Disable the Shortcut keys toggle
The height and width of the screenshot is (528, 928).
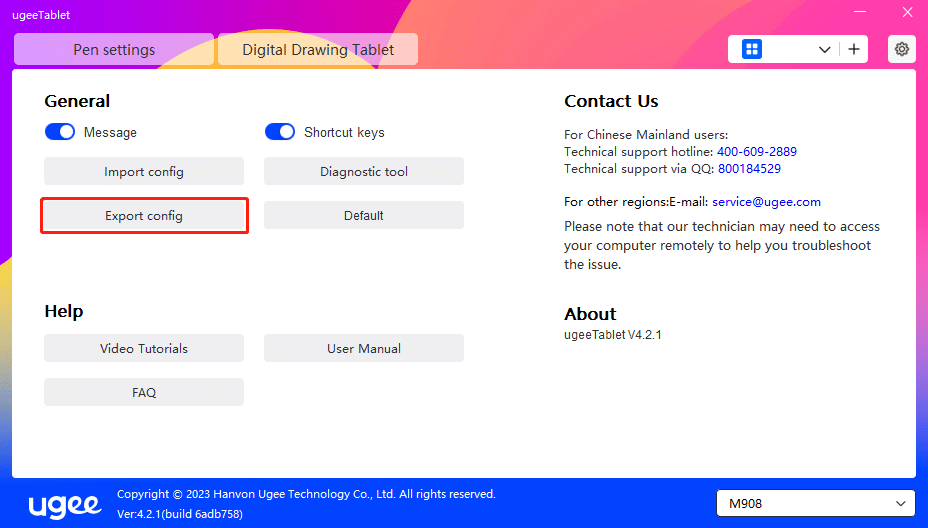point(279,131)
